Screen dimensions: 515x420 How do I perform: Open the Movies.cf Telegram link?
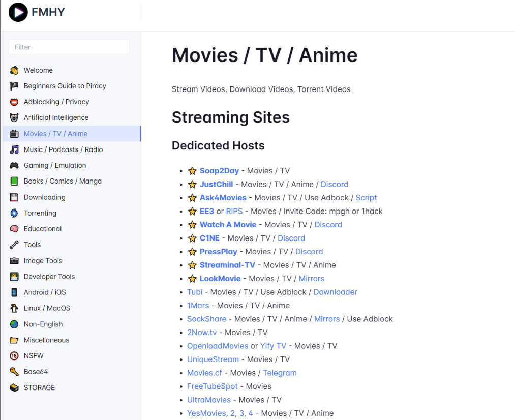[280, 373]
